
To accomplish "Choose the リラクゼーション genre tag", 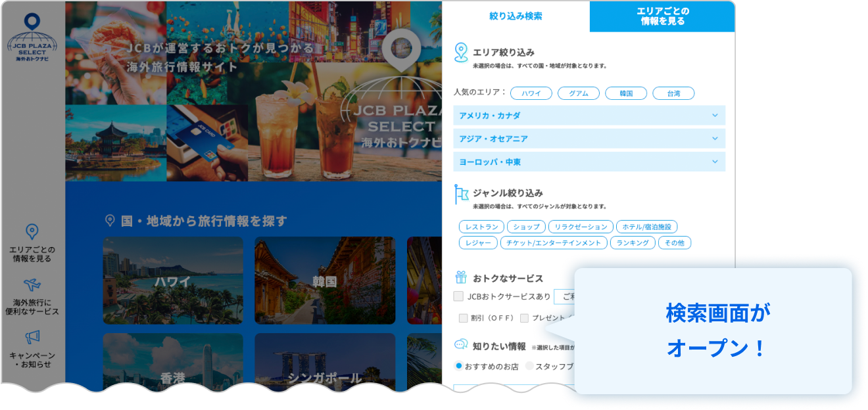I will (581, 227).
